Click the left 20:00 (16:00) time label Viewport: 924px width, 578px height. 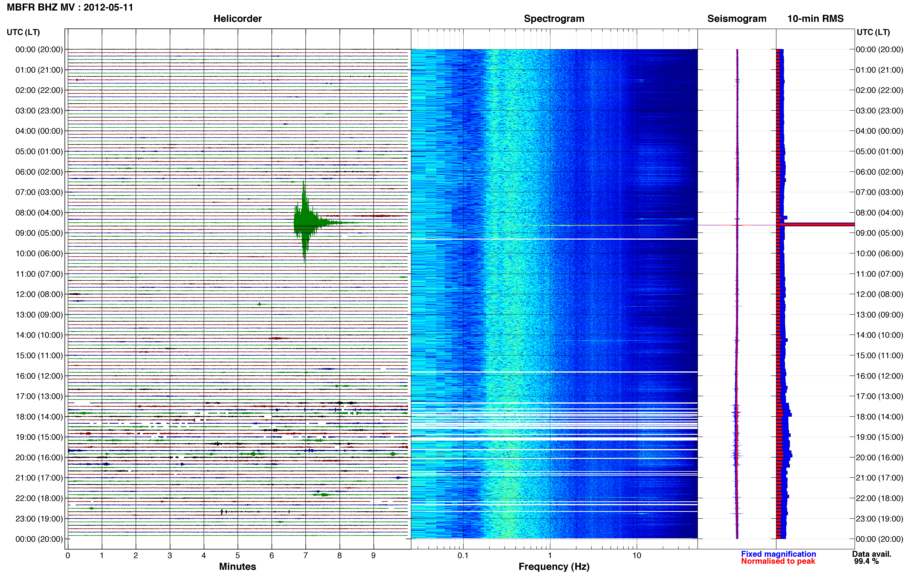(x=39, y=458)
